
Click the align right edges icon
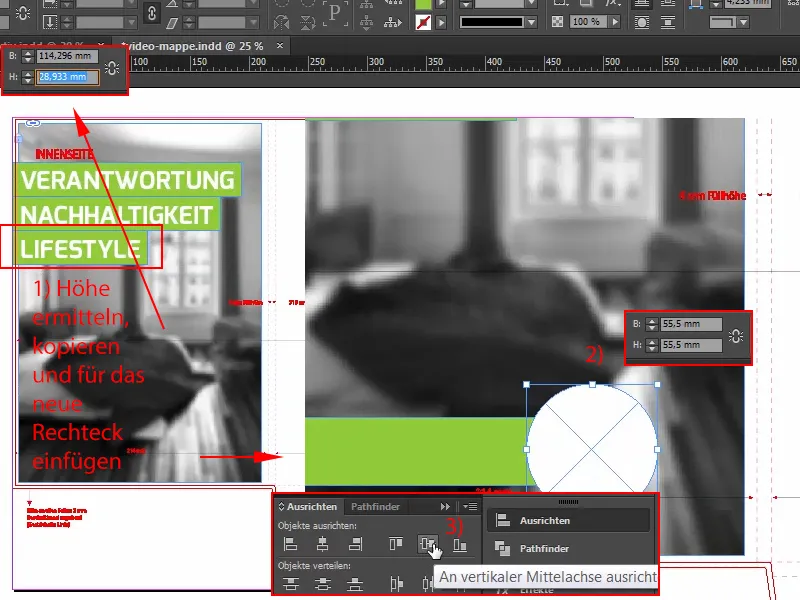tap(355, 544)
